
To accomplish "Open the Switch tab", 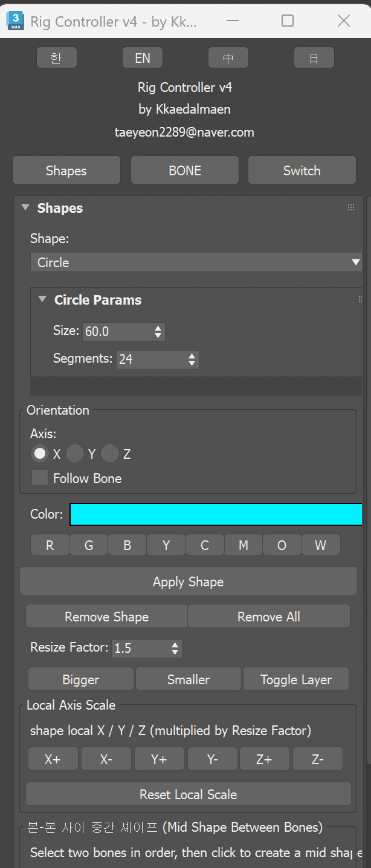I will coord(302,170).
